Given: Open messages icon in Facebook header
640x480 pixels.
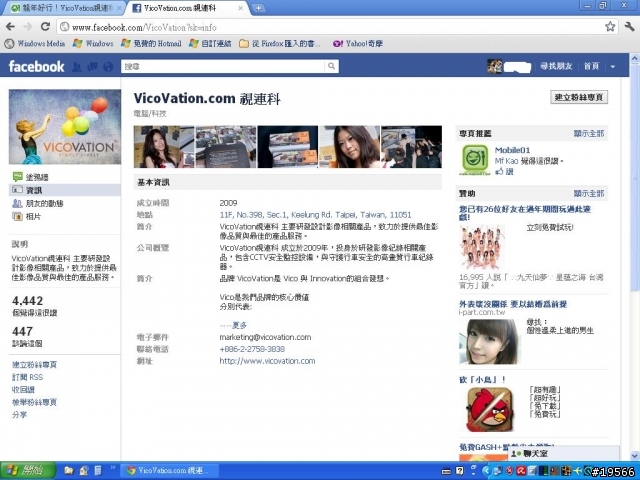Looking at the screenshot, I should [92, 67].
